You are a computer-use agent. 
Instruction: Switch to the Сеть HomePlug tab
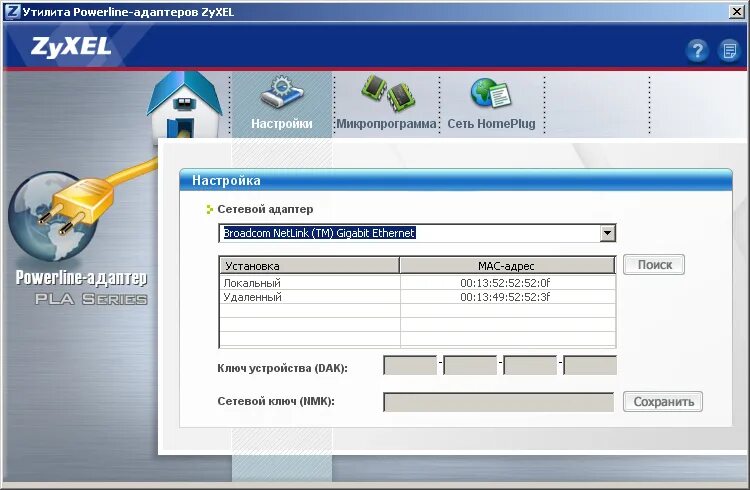(x=491, y=105)
